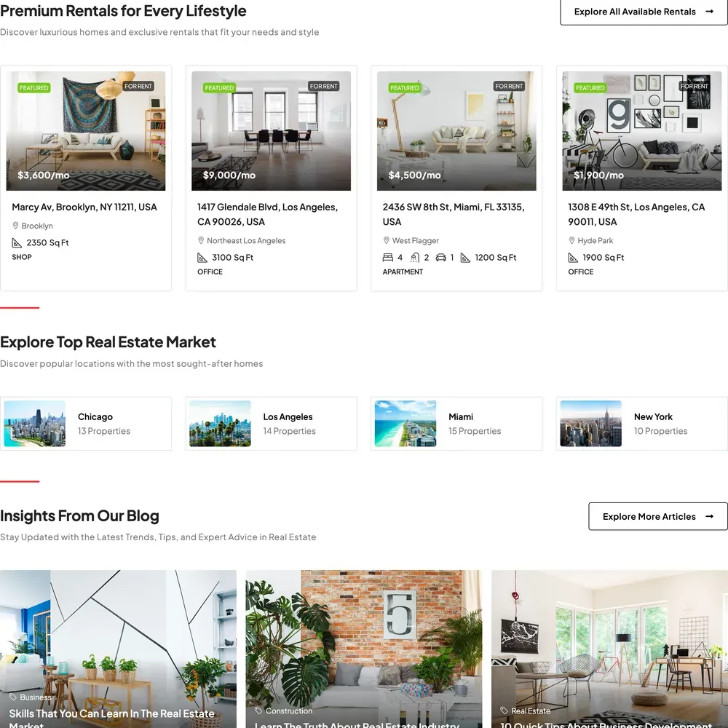Open Explore More Articles button
This screenshot has width=728, height=728.
(x=658, y=516)
